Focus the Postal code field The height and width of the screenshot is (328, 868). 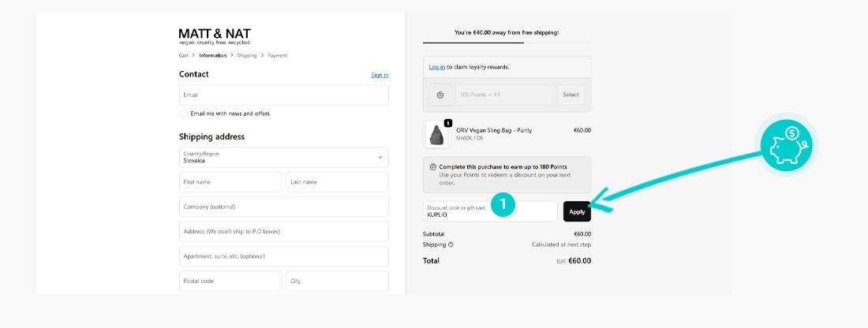click(x=230, y=281)
